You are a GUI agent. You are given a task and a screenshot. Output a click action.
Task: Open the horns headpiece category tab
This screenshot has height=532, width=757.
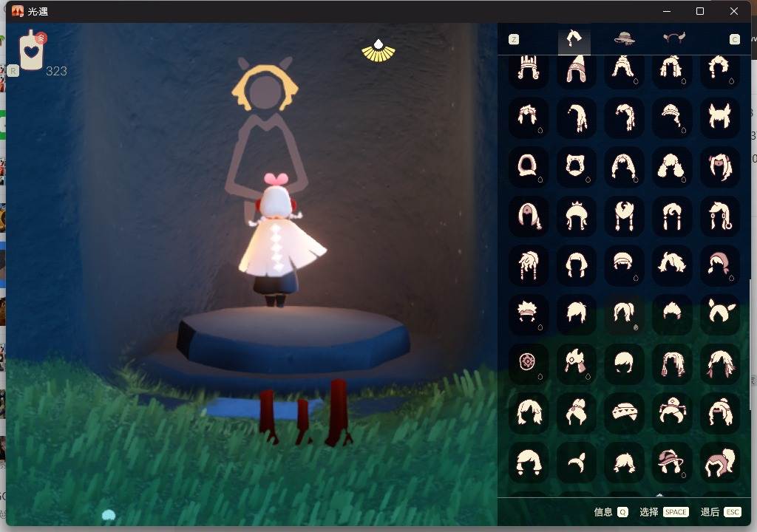(x=673, y=39)
